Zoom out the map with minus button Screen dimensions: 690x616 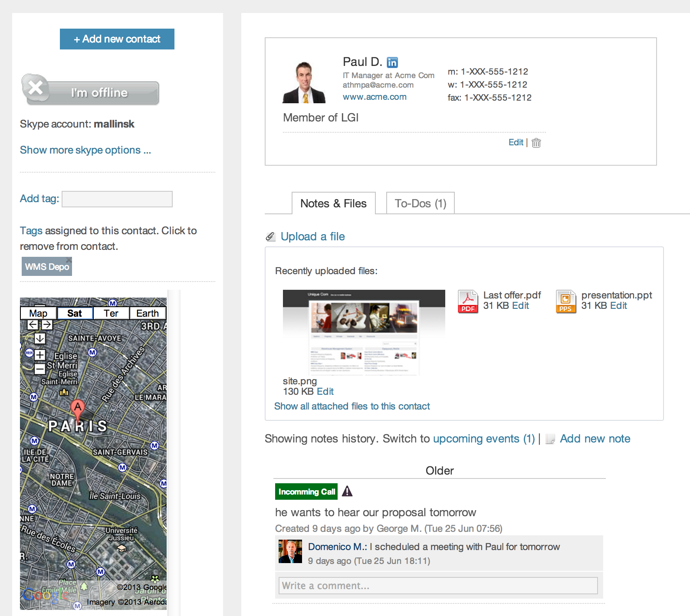(40, 369)
